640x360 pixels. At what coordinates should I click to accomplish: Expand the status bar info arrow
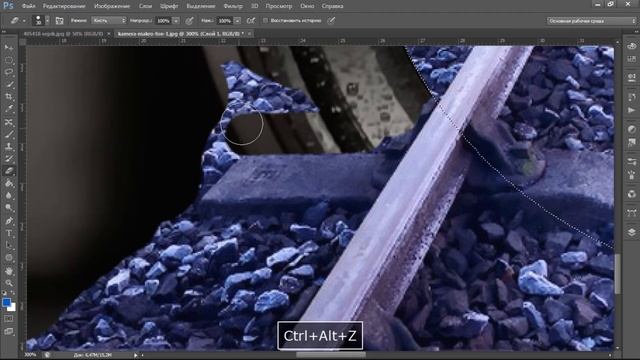coord(136,355)
